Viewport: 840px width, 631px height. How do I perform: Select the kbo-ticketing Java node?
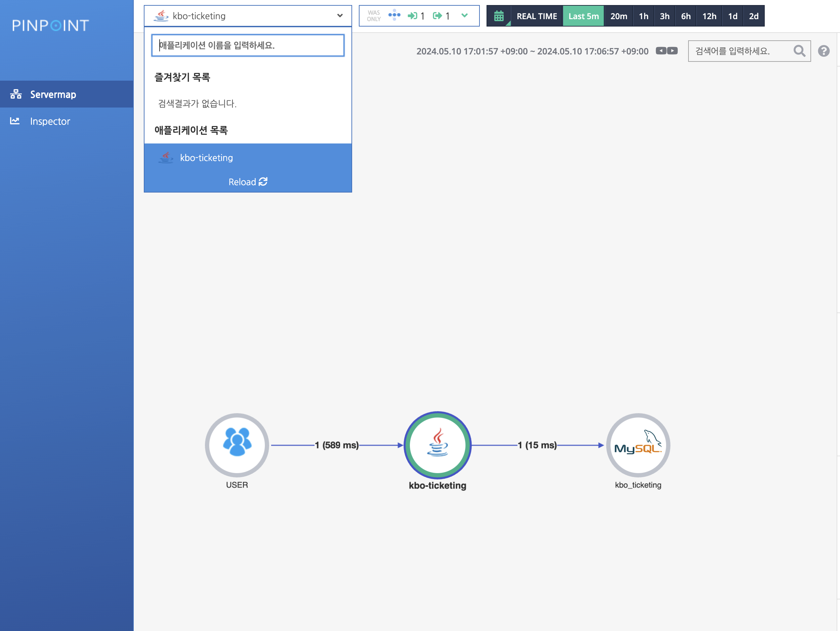click(437, 445)
